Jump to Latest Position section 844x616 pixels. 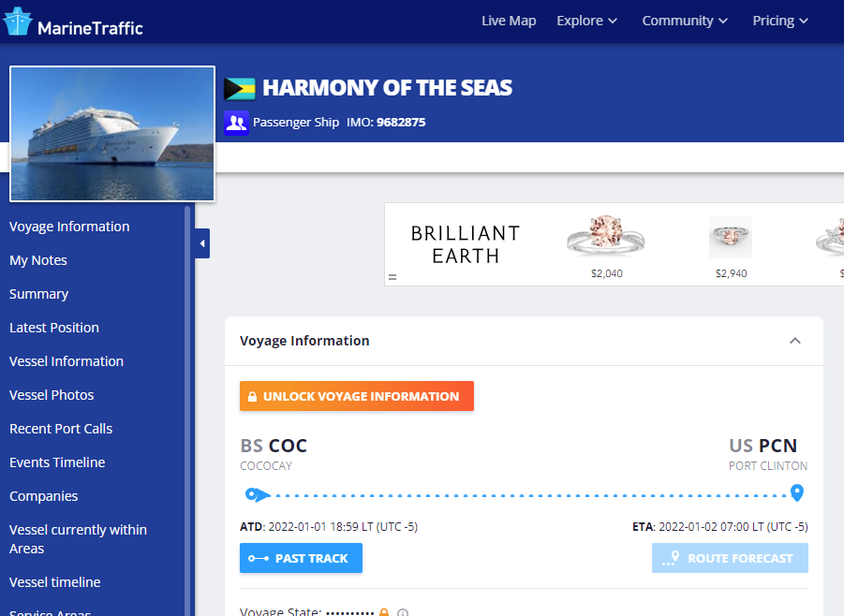click(x=54, y=328)
